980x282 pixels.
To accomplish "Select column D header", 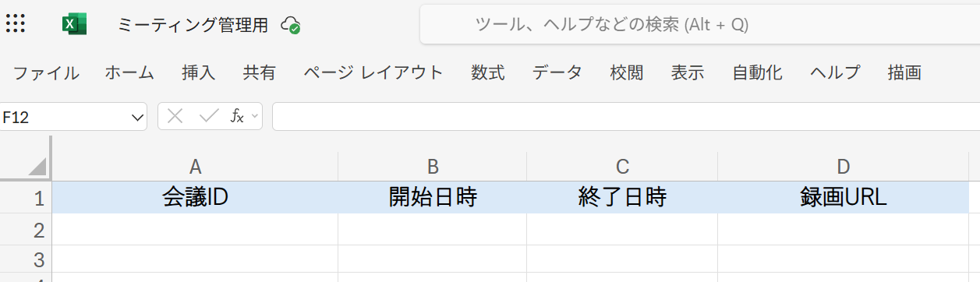I will coord(843,166).
